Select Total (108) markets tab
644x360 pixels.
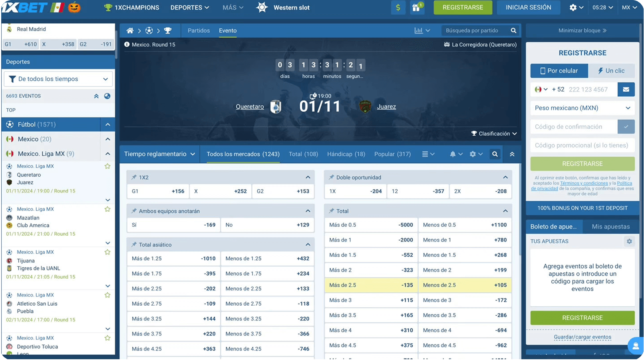point(303,154)
